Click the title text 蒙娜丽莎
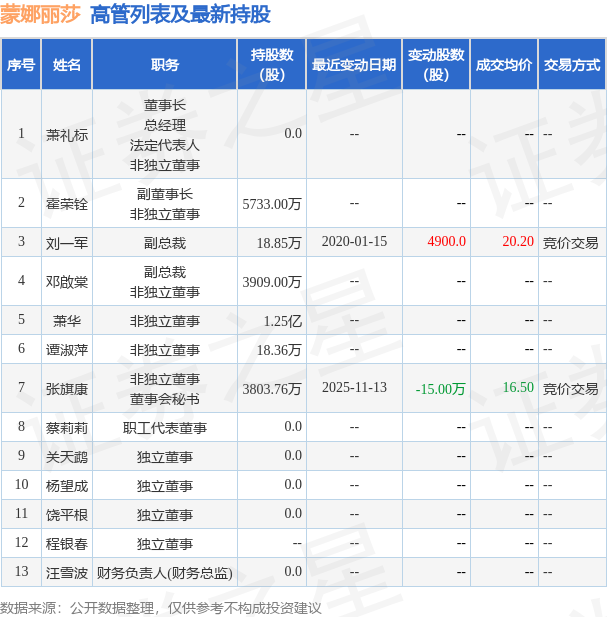The height and width of the screenshot is (617, 607). point(40,15)
